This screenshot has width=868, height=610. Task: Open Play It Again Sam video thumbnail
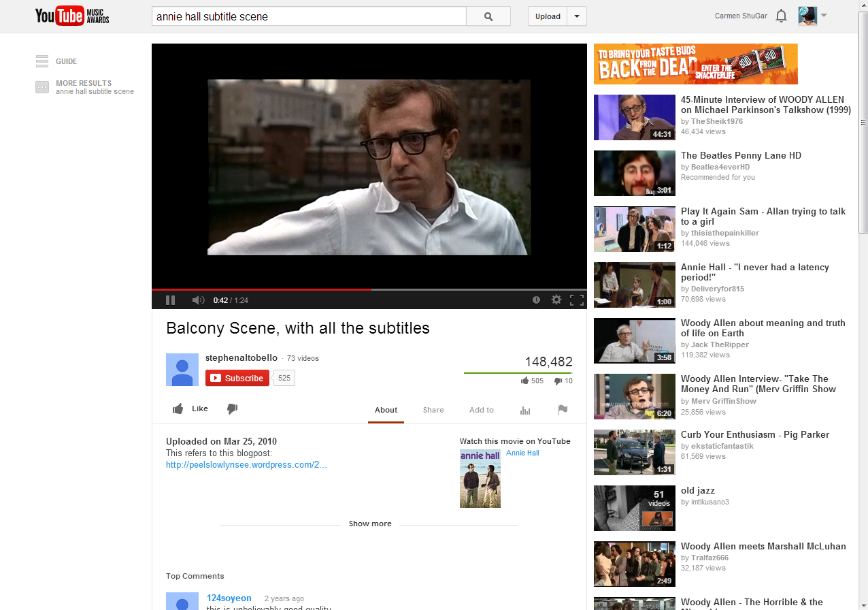[635, 229]
